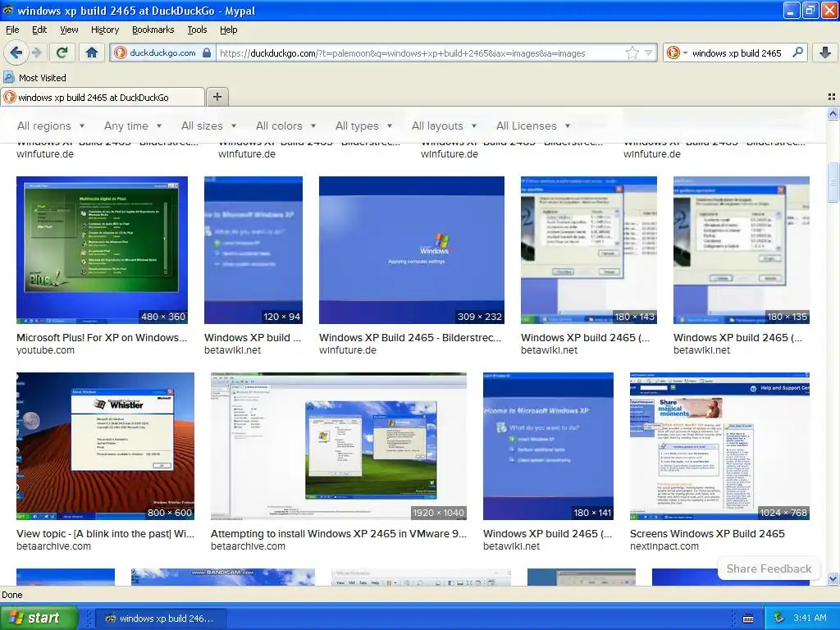This screenshot has width=840, height=630.
Task: Open the Help menu
Action: (x=228, y=30)
